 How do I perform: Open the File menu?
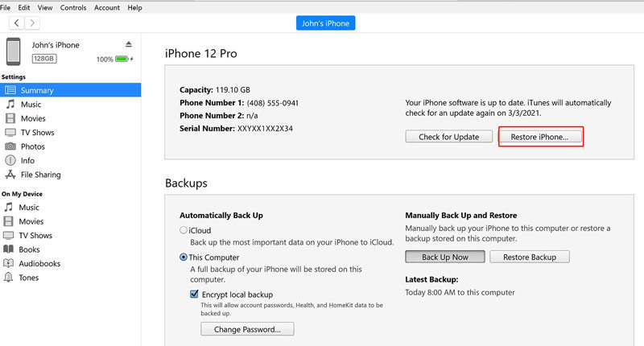pyautogui.click(x=5, y=7)
